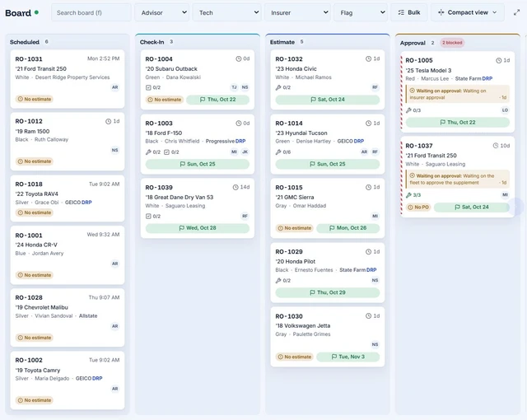Viewport: 527px width, 420px height.
Task: Click the Approval column header
Action: [x=413, y=43]
